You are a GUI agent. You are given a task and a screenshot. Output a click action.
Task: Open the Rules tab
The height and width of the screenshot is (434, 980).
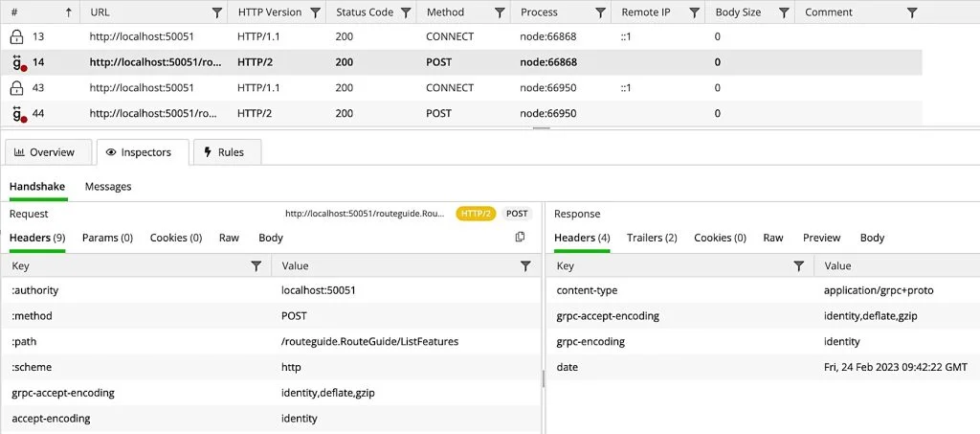tap(224, 152)
